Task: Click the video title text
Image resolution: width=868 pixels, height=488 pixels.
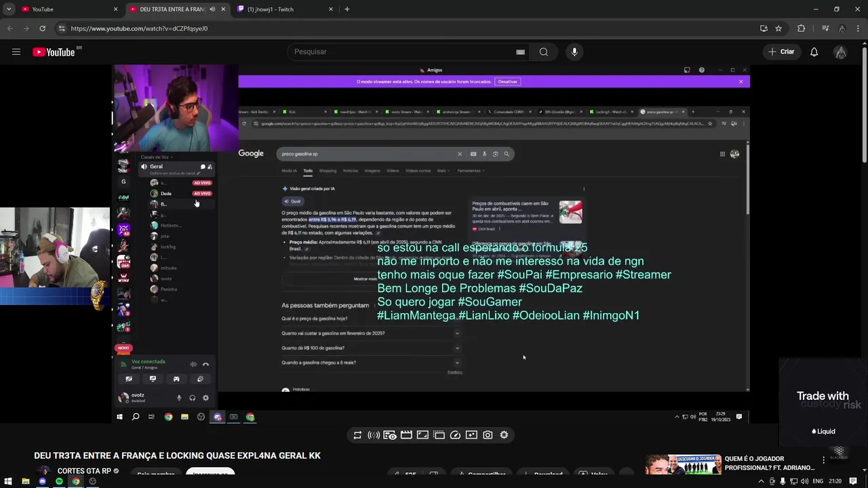Action: [177, 455]
